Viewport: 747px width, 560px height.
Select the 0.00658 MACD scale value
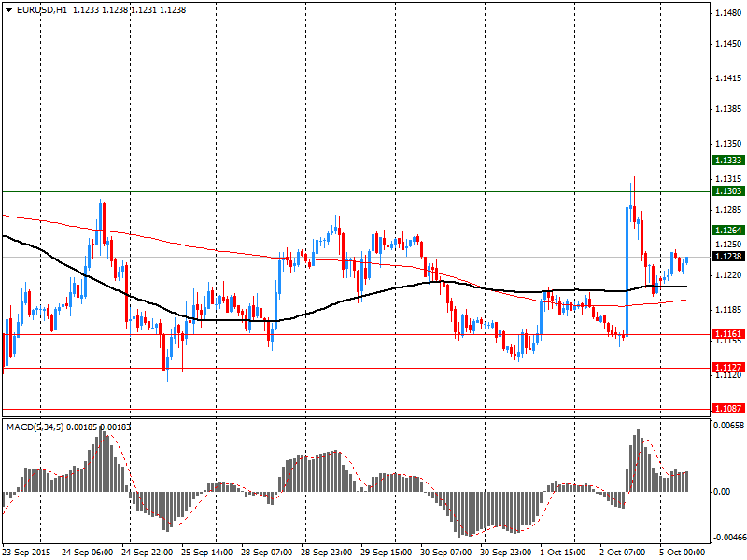click(x=728, y=426)
